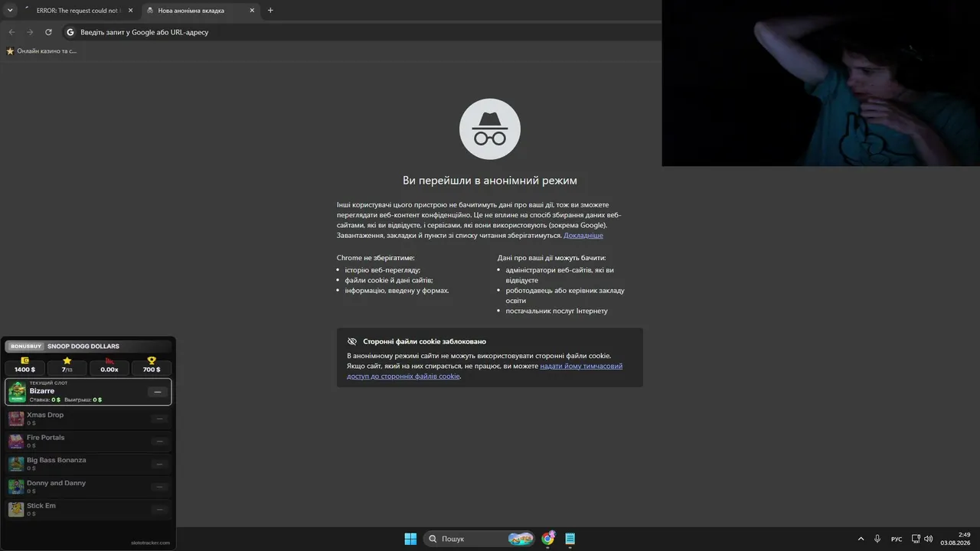Click the dash button on Big Bass Bonanza row
Image resolution: width=980 pixels, height=551 pixels.
click(159, 464)
